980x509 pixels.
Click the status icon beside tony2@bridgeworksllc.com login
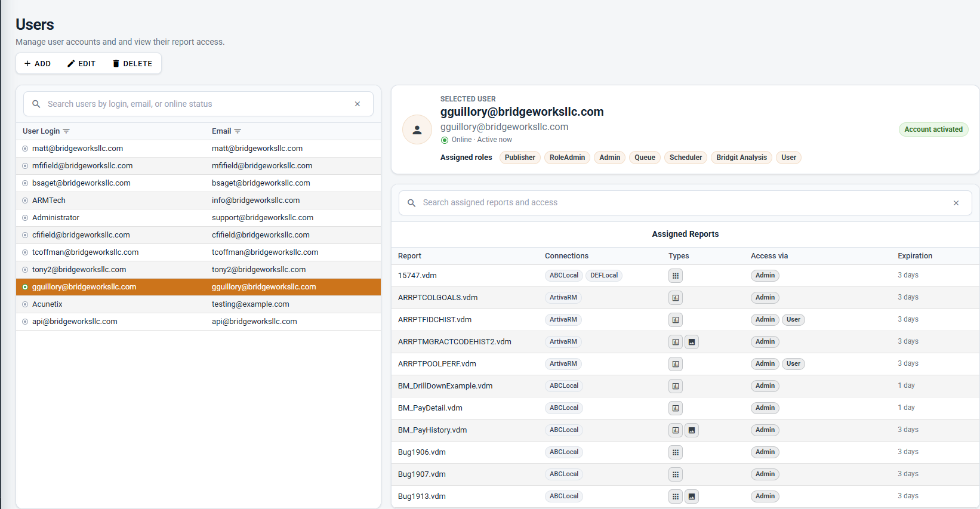[25, 270]
